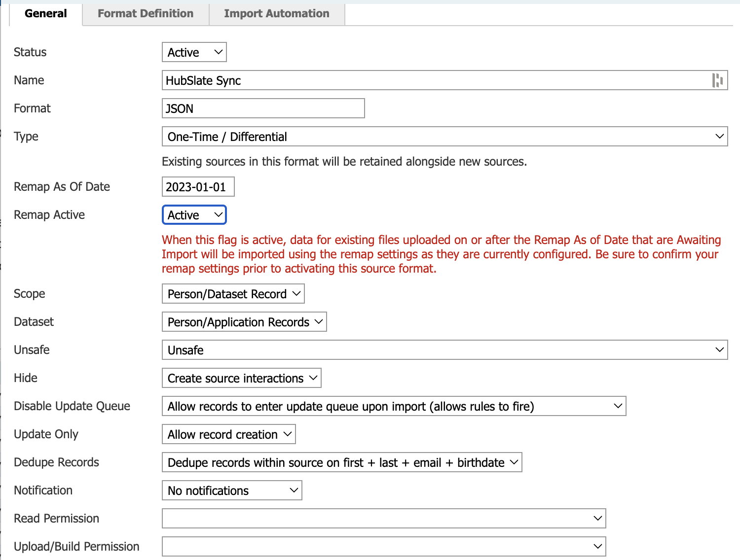The image size is (740, 560).
Task: Select the General tab
Action: 46,14
